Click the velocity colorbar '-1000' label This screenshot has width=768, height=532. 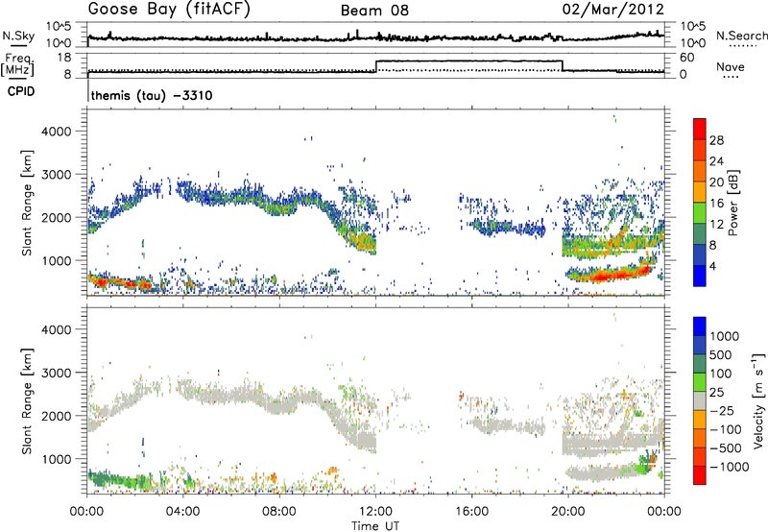click(729, 467)
